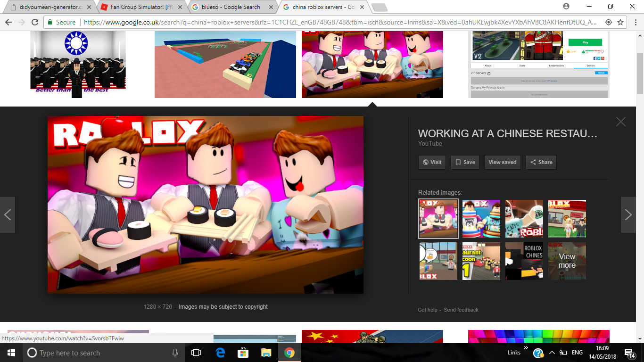The width and height of the screenshot is (644, 362).
Task: Open the uniformed soldiers flag image result
Action: [78, 65]
